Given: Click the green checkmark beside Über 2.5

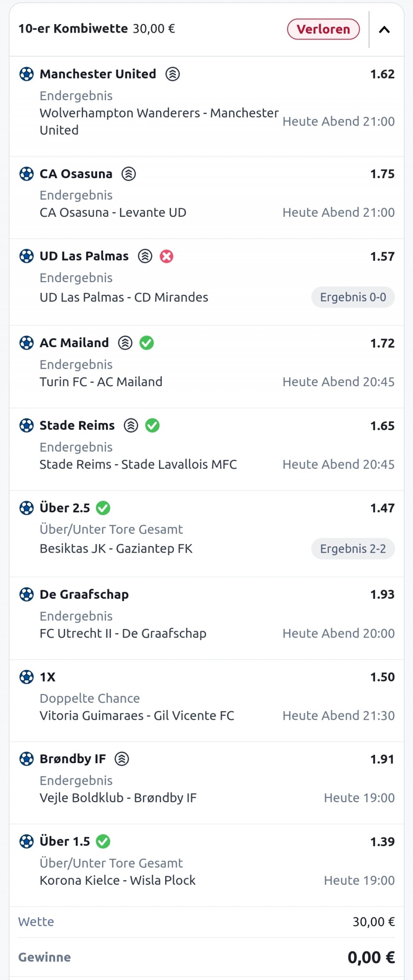Looking at the screenshot, I should click(103, 508).
